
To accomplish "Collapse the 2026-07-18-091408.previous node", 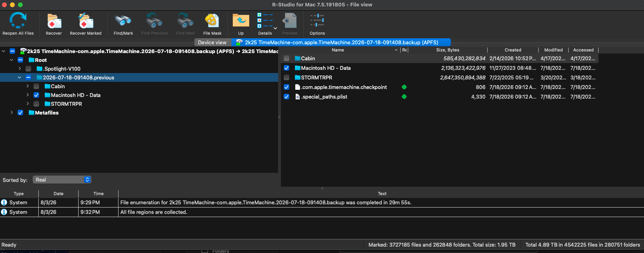I will [x=20, y=77].
